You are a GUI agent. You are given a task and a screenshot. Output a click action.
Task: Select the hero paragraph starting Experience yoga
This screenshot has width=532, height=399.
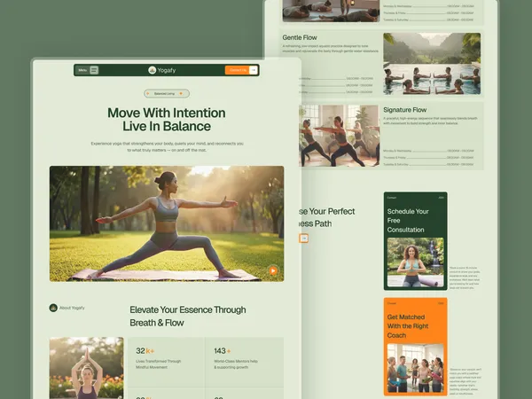167,146
